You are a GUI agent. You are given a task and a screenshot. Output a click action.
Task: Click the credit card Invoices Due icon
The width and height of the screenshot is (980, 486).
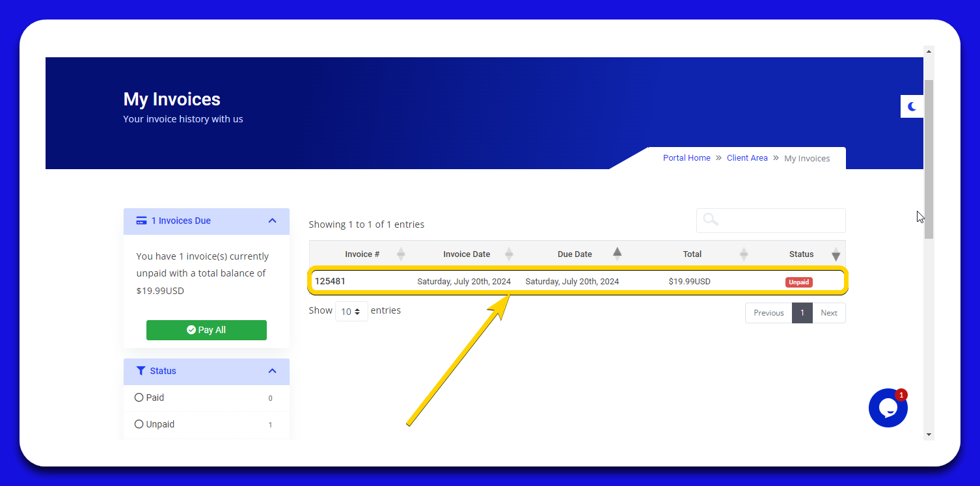141,221
